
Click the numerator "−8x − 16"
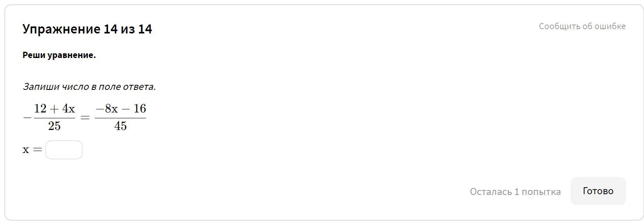tap(120, 109)
